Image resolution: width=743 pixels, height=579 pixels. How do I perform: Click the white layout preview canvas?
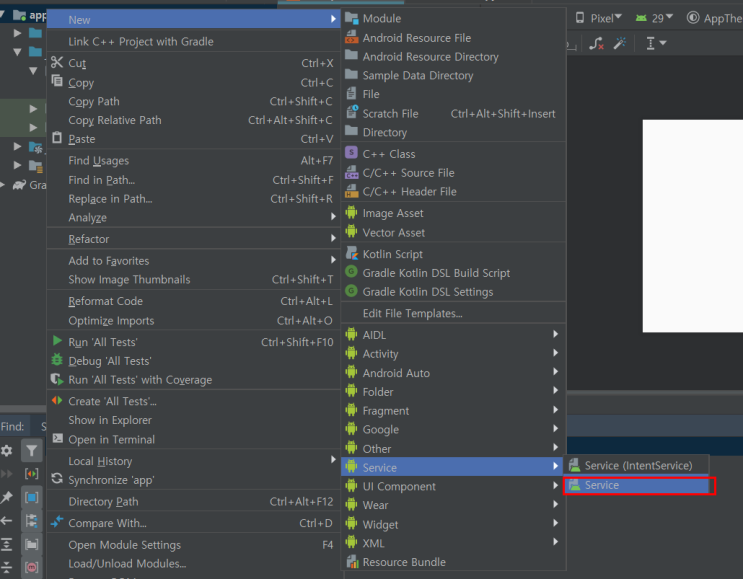click(692, 226)
